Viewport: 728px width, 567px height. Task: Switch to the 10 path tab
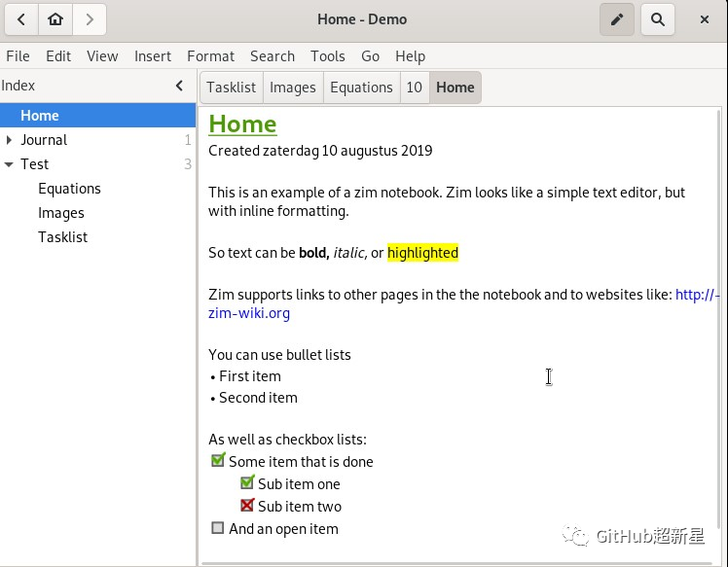point(415,88)
